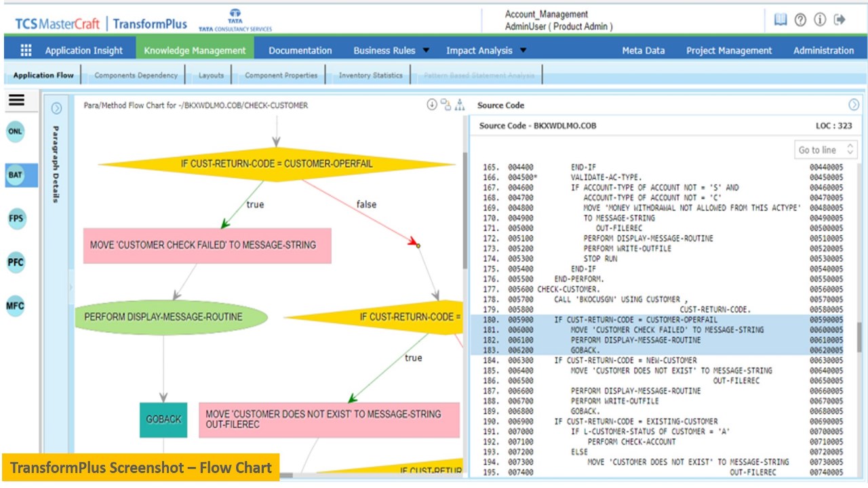Viewport: 868px width, 488px height.
Task: Open the app grid launcher icon
Action: pos(26,50)
